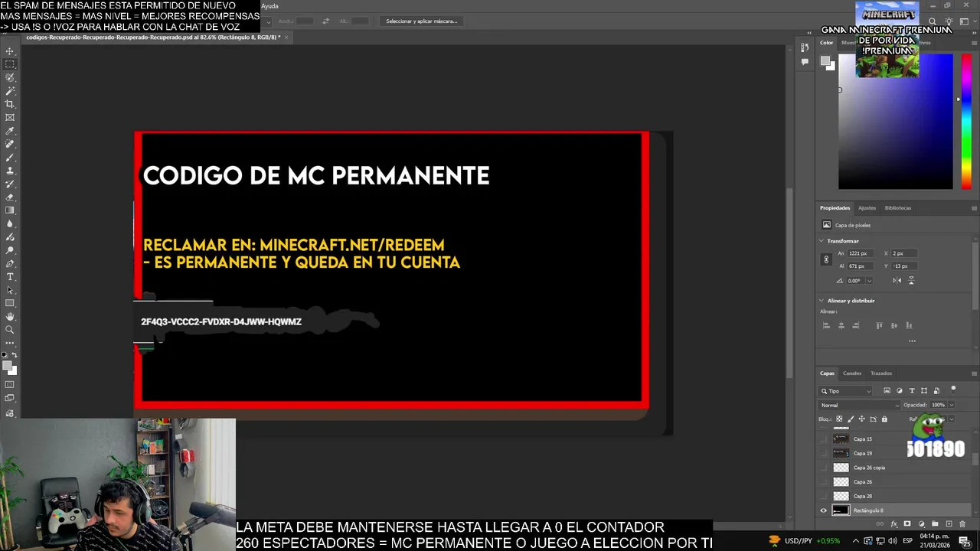The image size is (980, 551).
Task: Switch to the Ajustes tab
Action: [867, 208]
